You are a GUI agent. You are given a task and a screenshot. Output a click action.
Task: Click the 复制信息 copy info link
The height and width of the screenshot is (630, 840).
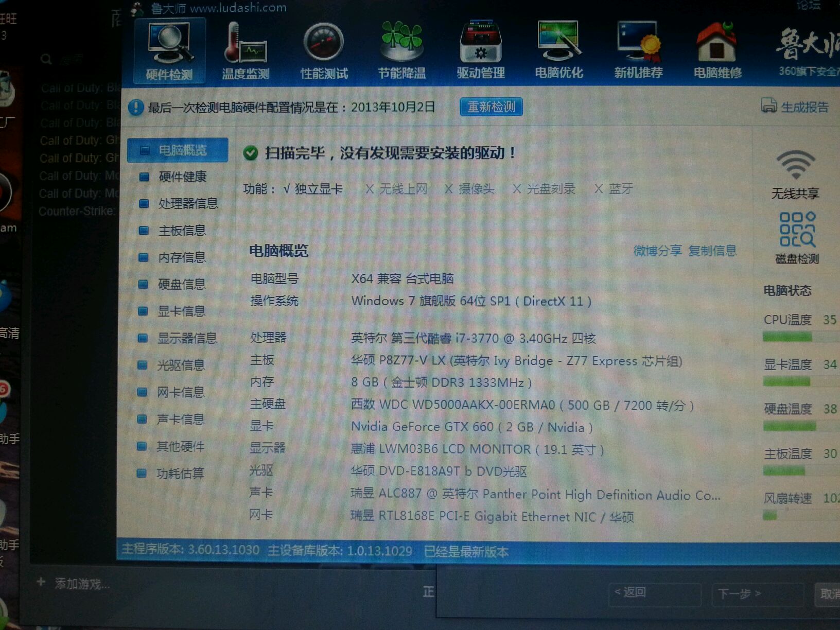point(712,251)
